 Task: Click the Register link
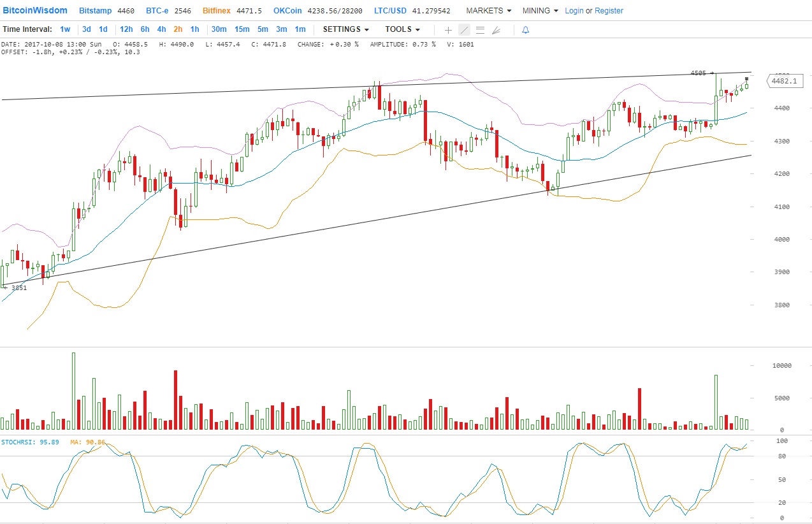[609, 11]
